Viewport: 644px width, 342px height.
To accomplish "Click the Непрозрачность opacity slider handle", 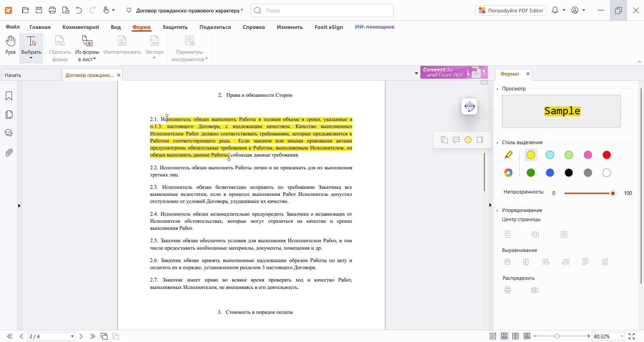I will click(x=613, y=193).
